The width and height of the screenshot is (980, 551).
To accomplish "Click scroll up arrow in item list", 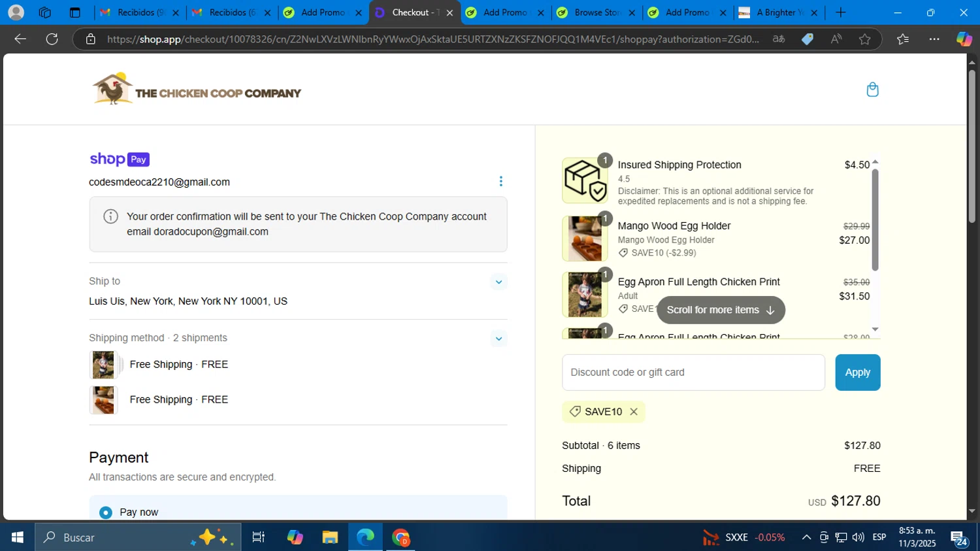I will [x=875, y=161].
